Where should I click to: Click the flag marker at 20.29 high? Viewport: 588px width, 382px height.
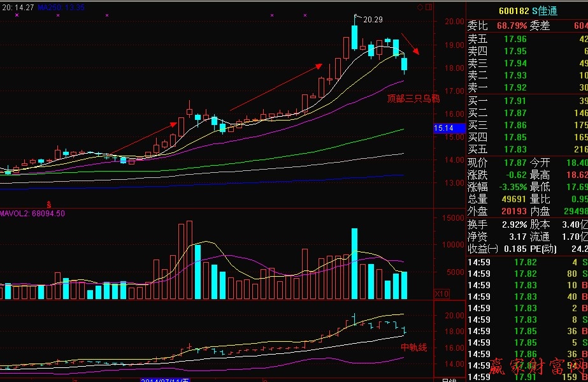coord(357,17)
